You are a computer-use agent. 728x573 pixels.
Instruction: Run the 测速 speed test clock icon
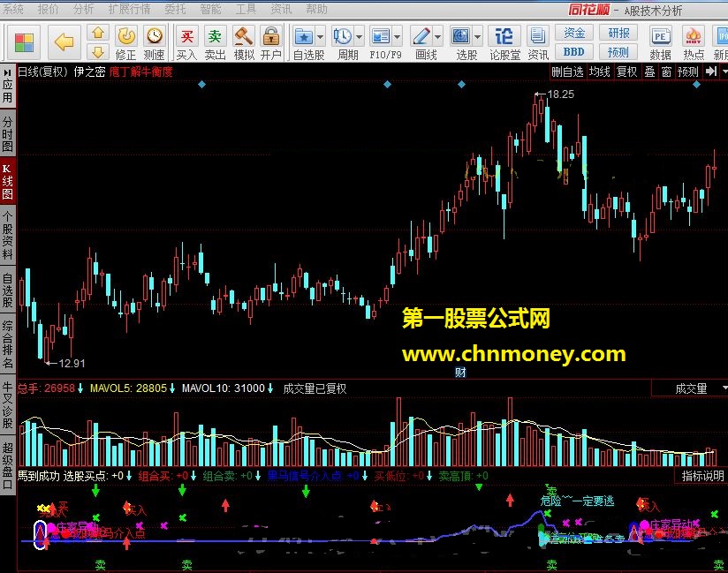(154, 42)
